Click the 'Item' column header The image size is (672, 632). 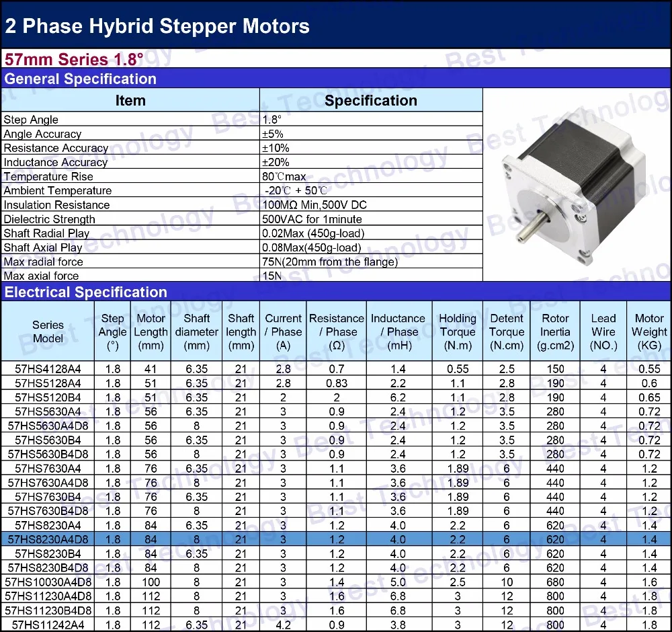coord(130,100)
